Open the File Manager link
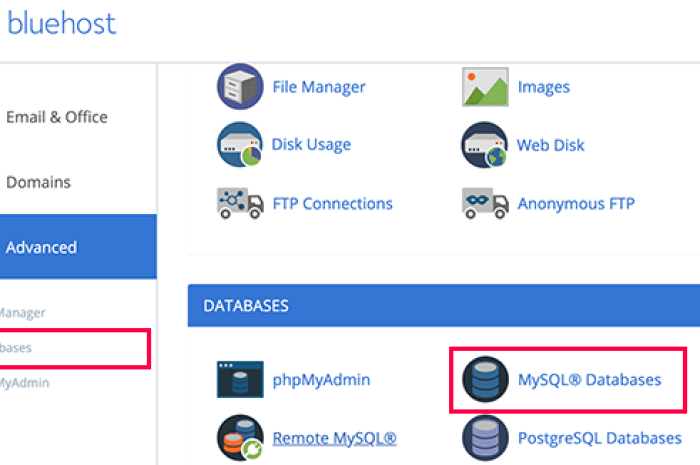Screen dimensions: 700x465 (319, 87)
